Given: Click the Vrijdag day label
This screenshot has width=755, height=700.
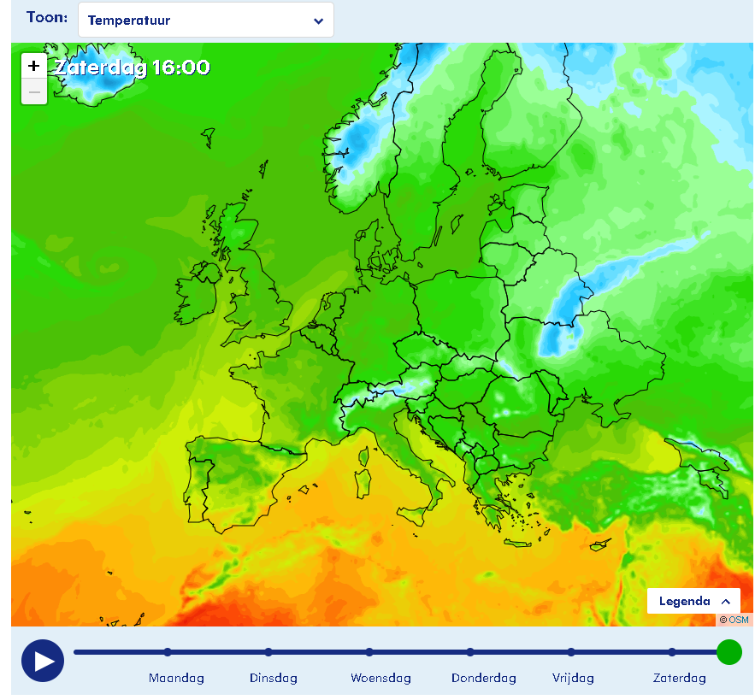Looking at the screenshot, I should click(573, 678).
